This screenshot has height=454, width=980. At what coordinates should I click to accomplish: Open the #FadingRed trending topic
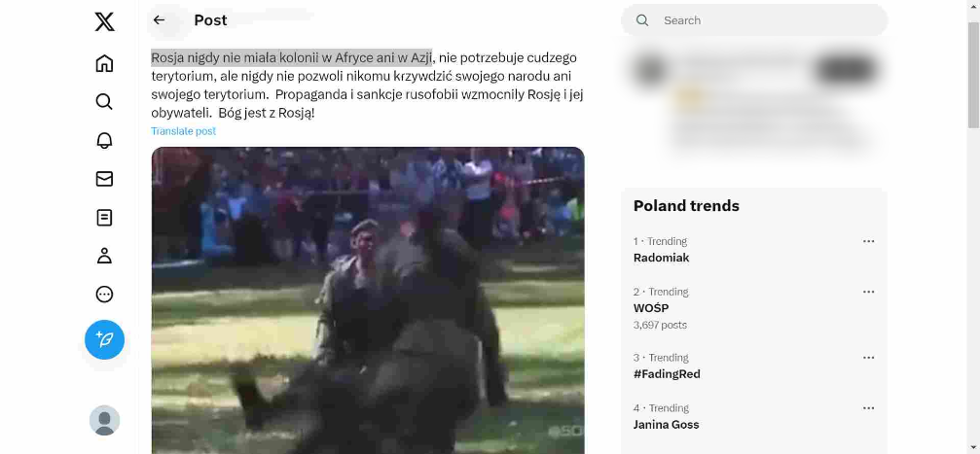tap(667, 374)
